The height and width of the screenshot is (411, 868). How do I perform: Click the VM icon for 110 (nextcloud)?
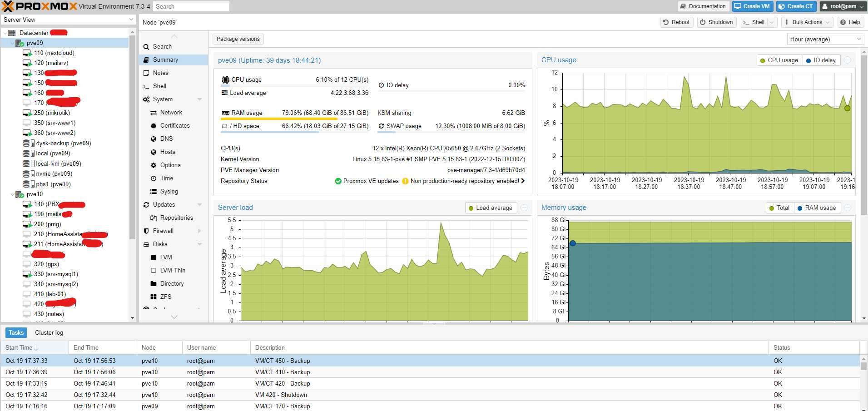(27, 53)
